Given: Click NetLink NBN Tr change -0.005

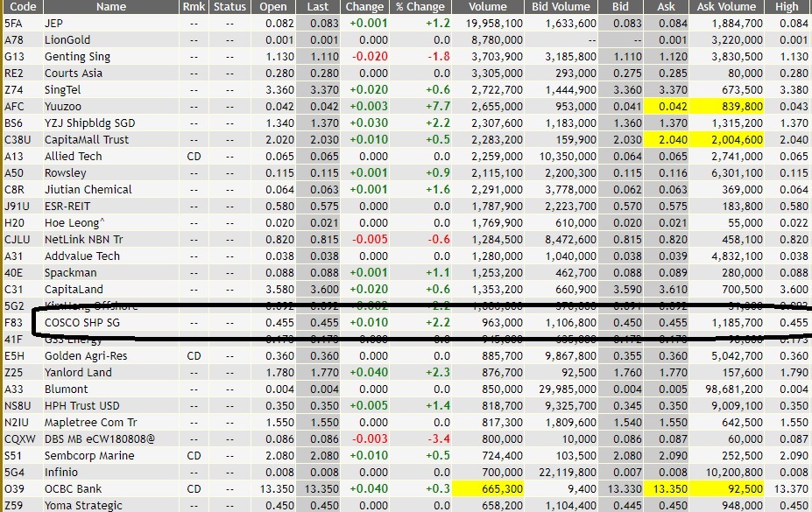Looking at the screenshot, I should [x=371, y=240].
